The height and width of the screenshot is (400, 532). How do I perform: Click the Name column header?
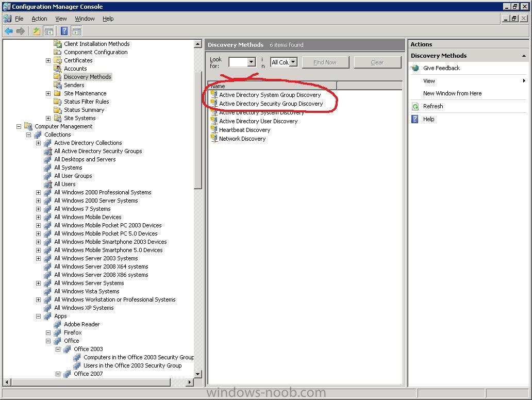click(x=273, y=86)
